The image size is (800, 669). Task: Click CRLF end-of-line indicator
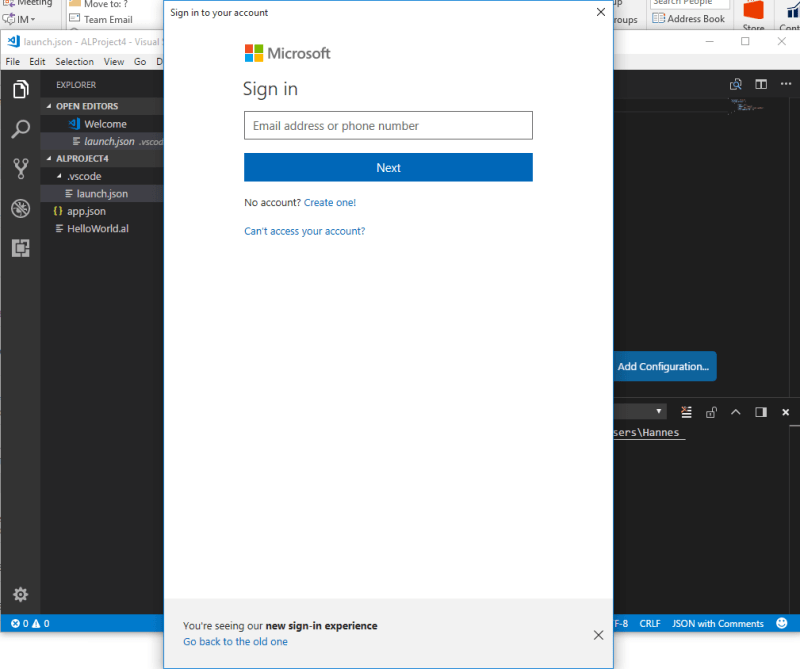pyautogui.click(x=650, y=623)
